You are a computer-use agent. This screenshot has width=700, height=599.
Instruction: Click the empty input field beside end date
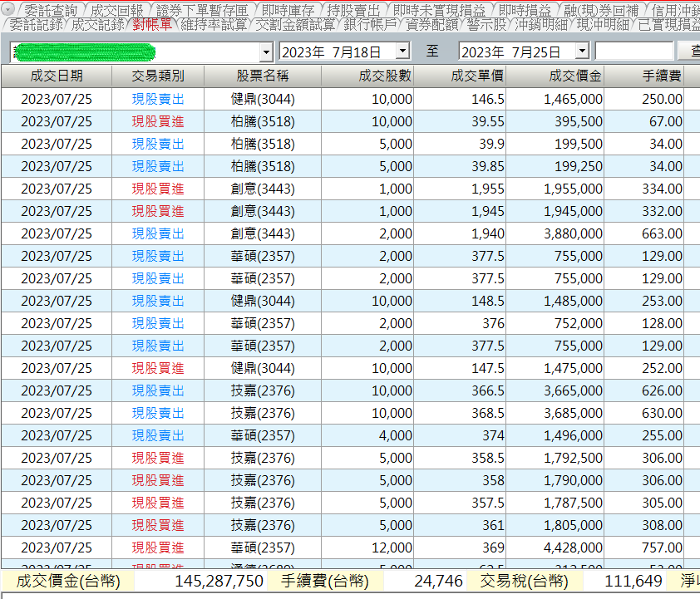(633, 52)
